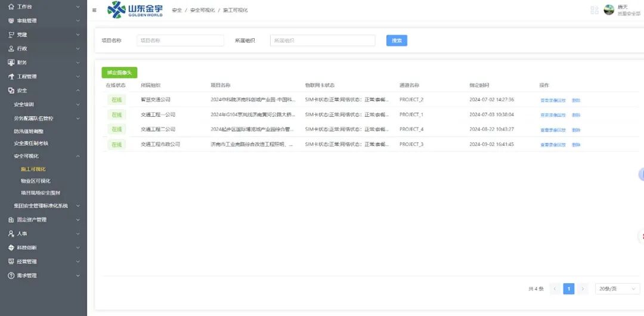644x316 pixels.
Task: Click the 智慧交通公司 organization cell
Action: tap(156, 100)
